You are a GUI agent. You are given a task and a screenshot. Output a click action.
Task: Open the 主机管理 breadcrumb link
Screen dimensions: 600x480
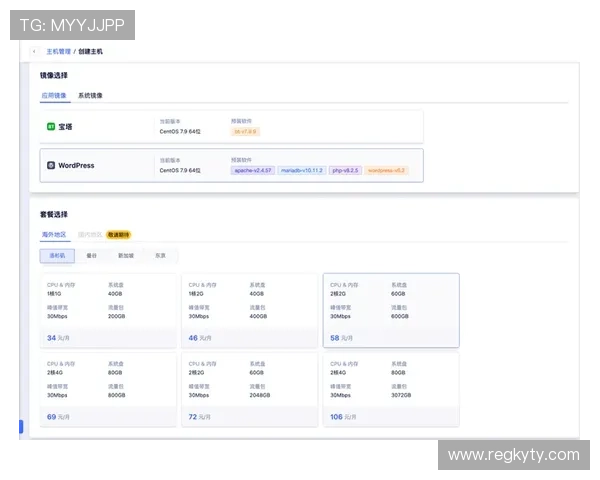(x=59, y=51)
